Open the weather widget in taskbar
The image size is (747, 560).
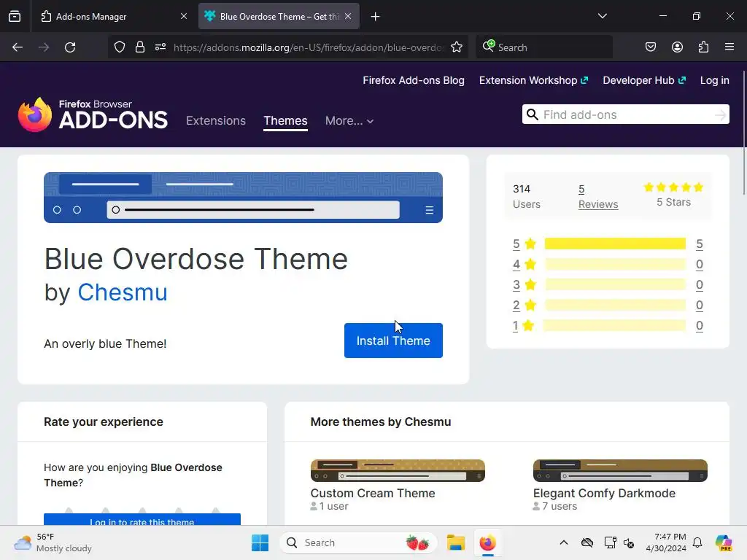tap(53, 542)
